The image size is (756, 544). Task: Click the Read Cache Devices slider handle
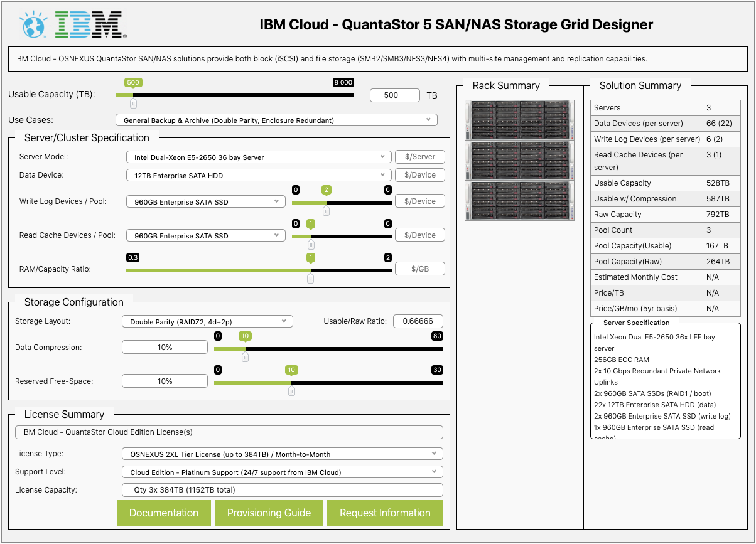(x=311, y=245)
